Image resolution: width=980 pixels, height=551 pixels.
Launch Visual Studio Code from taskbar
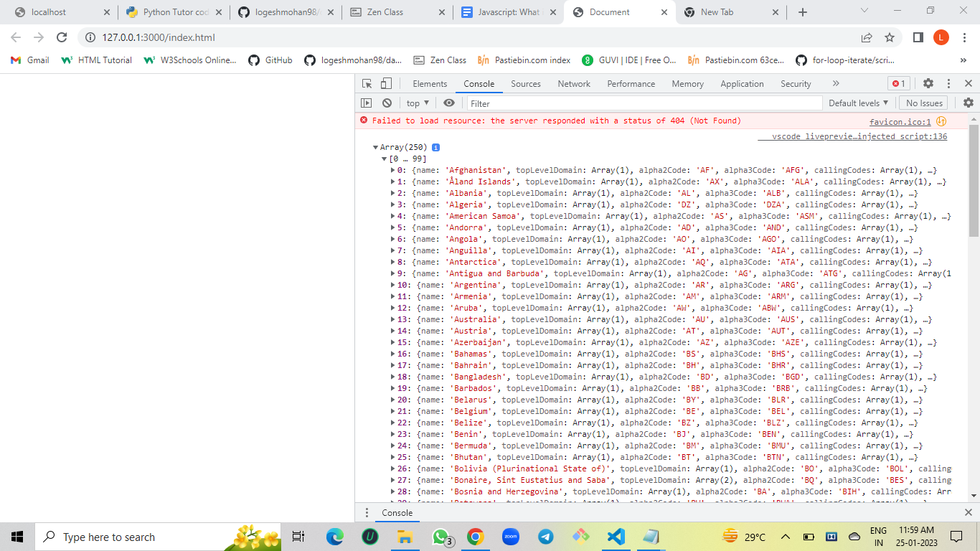point(616,537)
